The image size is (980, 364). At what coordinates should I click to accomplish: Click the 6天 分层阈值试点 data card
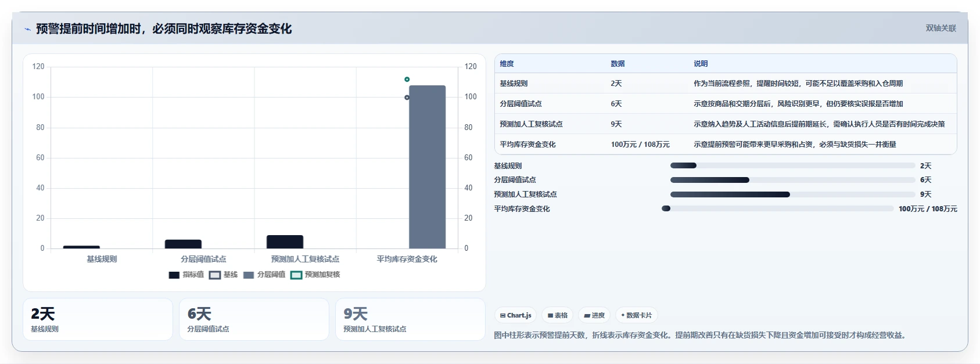point(254,319)
